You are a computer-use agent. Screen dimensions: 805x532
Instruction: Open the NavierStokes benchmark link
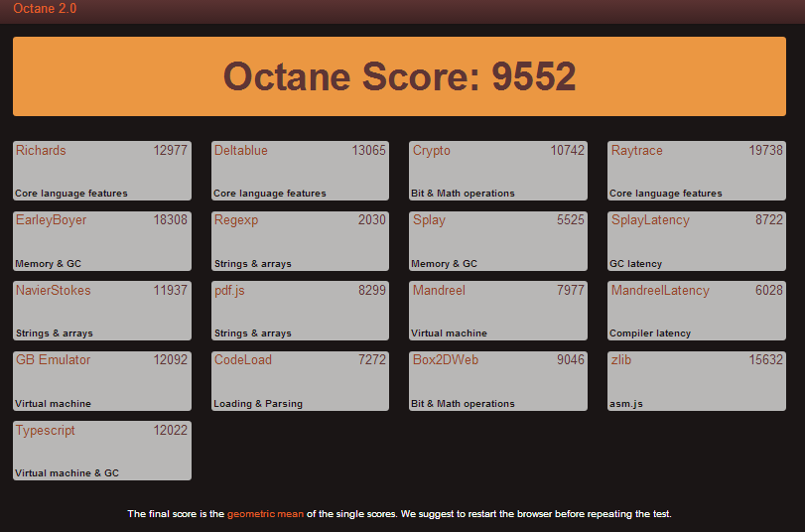53,290
